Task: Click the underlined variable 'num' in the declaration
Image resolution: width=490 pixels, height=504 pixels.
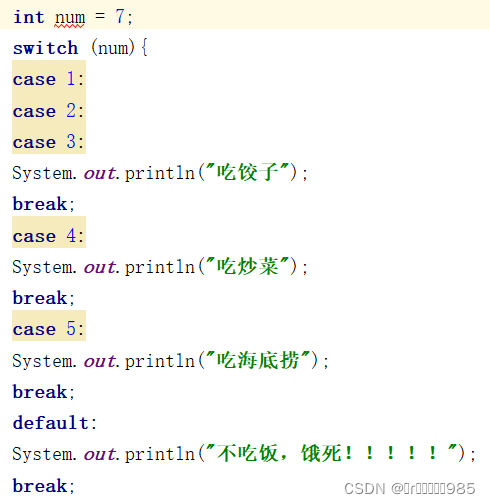Action: (70, 18)
